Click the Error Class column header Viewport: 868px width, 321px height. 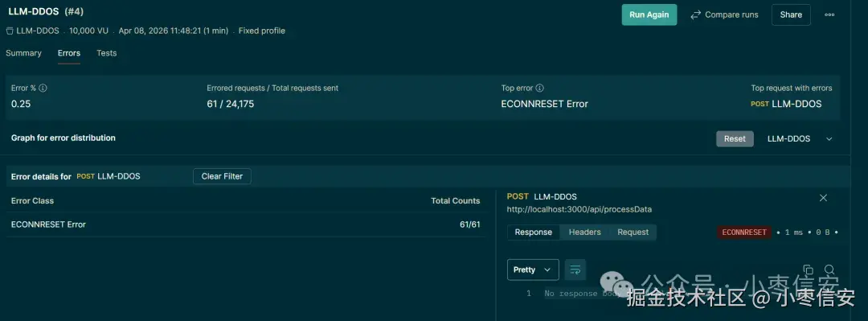32,200
